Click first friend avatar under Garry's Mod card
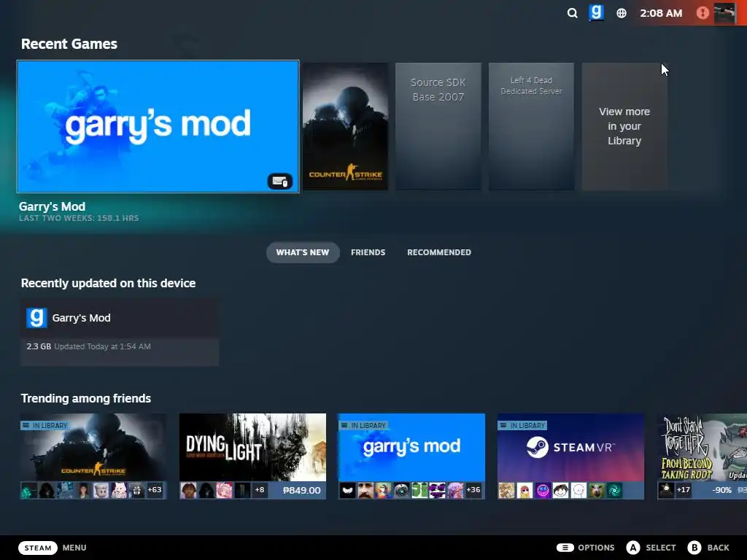Viewport: 747px width, 560px height. coord(347,490)
